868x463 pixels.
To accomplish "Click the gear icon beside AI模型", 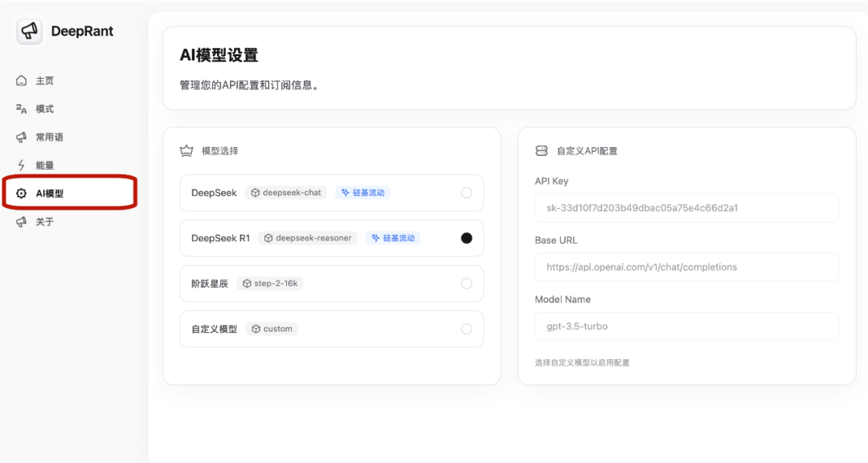I will pos(21,193).
